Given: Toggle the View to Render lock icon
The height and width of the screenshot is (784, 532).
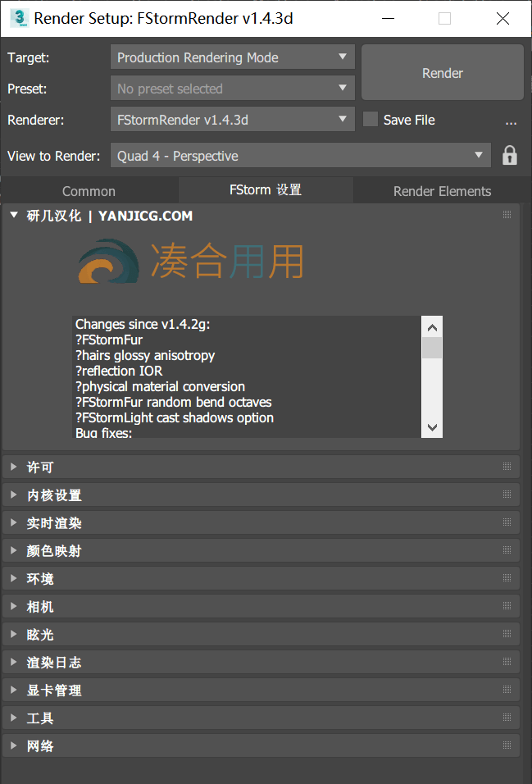Looking at the screenshot, I should (510, 156).
